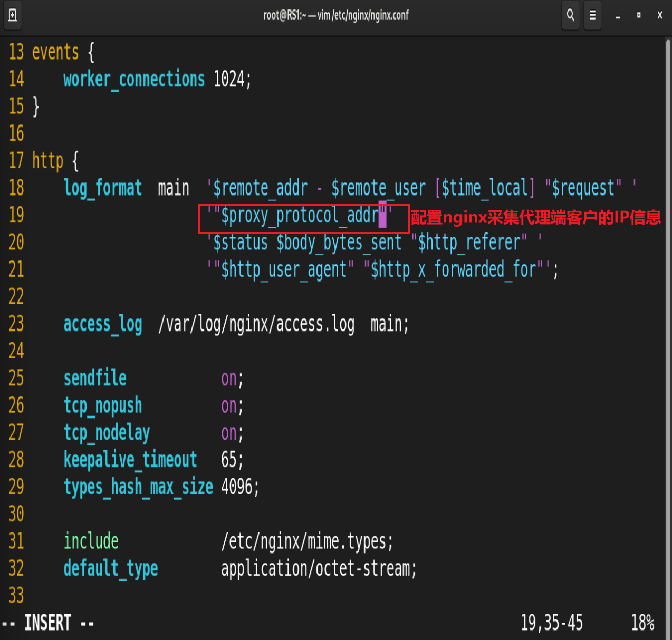The height and width of the screenshot is (640, 672).
Task: Click 'include' directive on line 31
Action: tap(91, 541)
